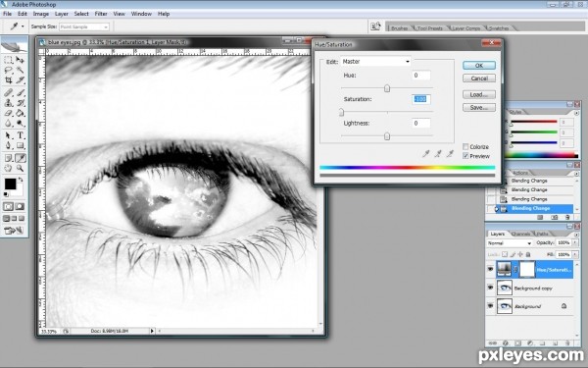
Task: Select the Magic Wand tool
Action: (21, 71)
